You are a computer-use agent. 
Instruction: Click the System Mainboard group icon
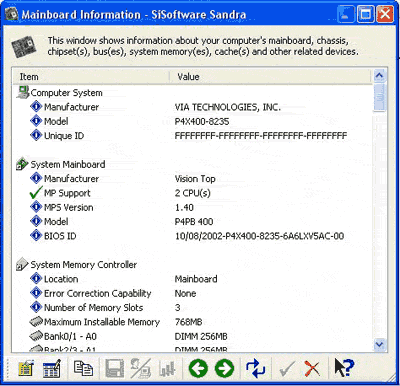(22, 164)
